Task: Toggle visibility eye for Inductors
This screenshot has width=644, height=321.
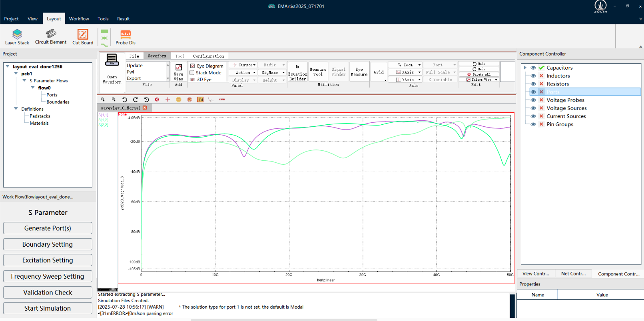Action: click(x=533, y=76)
